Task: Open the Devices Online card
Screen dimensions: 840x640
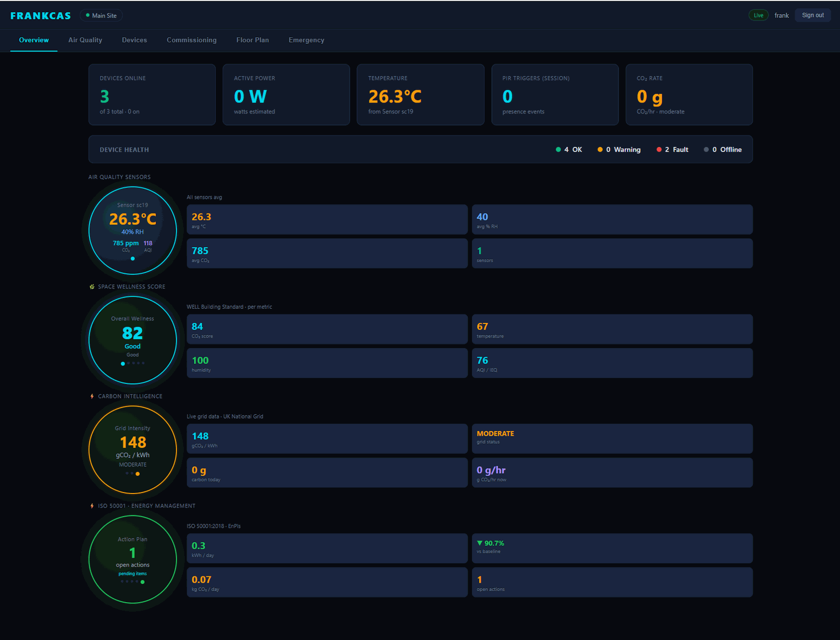Action: (x=152, y=95)
